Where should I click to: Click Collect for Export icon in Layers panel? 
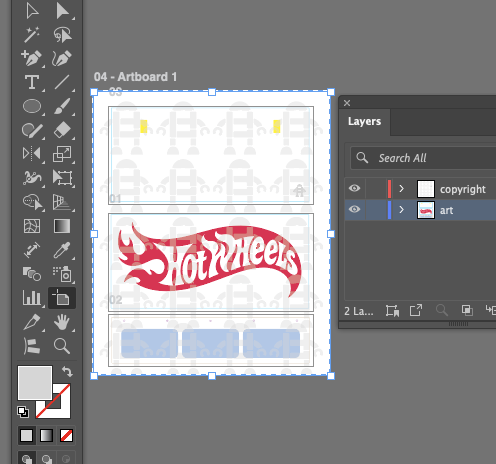[416, 311]
